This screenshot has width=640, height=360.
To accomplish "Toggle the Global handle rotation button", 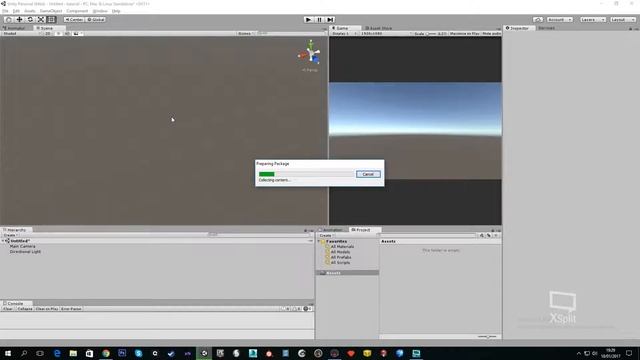I will click(96, 20).
